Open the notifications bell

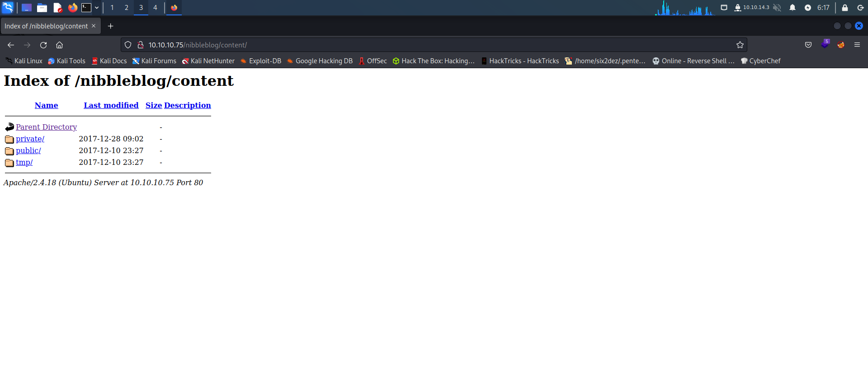point(793,8)
